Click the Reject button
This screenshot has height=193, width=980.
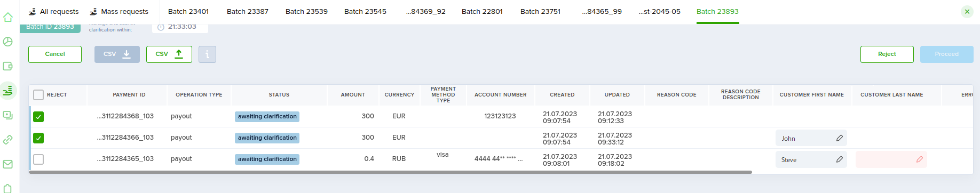click(887, 54)
